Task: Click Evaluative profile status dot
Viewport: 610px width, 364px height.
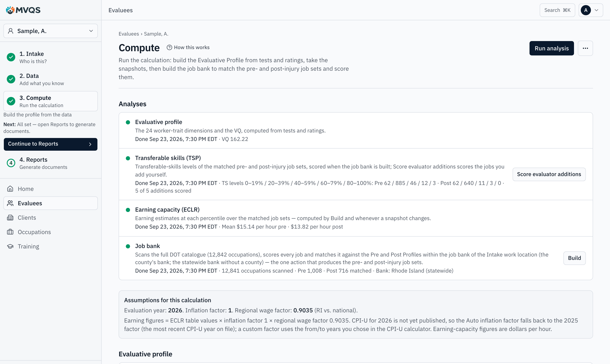Action: coord(128,122)
